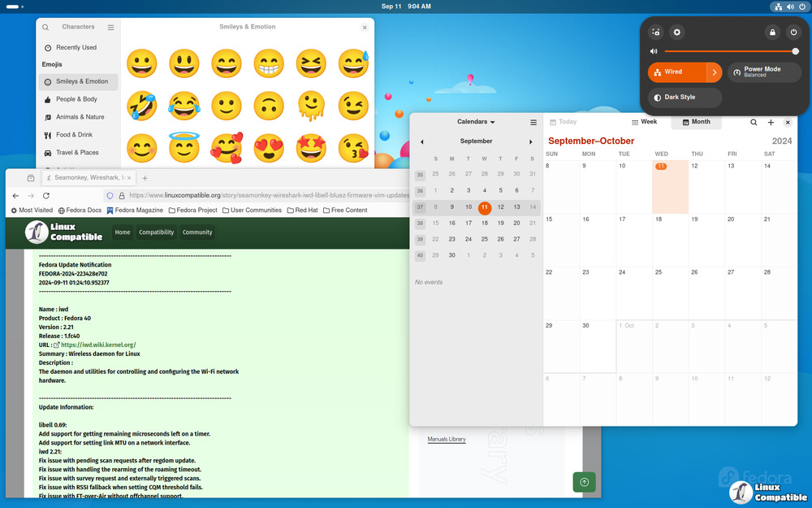Select Animals & Nature emoji category
The height and width of the screenshot is (508, 812).
[80, 117]
